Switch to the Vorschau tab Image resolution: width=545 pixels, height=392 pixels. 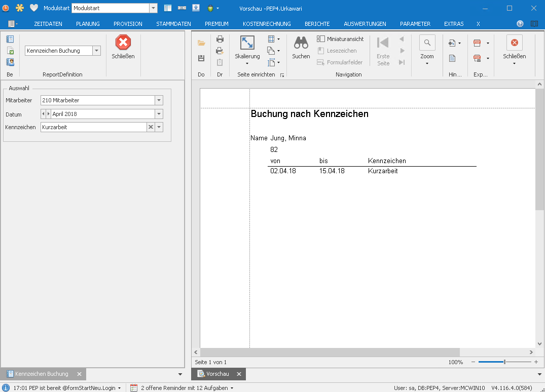coord(217,374)
